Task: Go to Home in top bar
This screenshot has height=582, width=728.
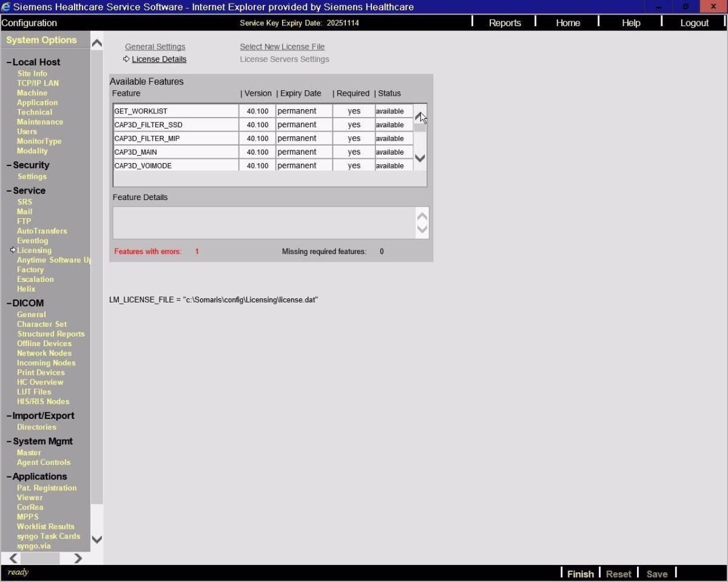Action: click(x=568, y=23)
